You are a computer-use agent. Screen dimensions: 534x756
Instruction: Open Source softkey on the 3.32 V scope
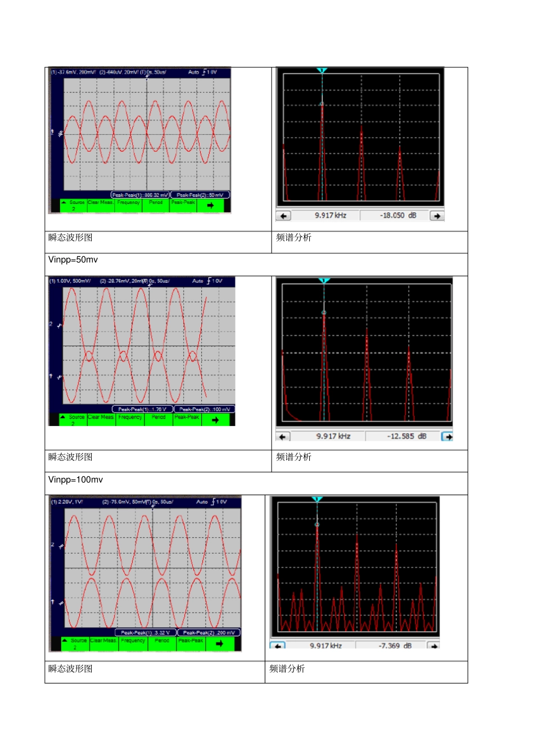coord(75,644)
